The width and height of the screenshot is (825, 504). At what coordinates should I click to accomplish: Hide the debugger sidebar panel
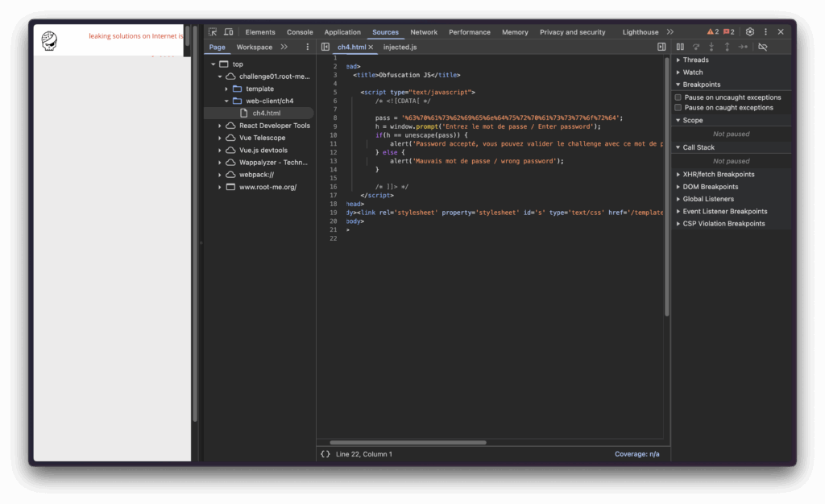point(661,48)
